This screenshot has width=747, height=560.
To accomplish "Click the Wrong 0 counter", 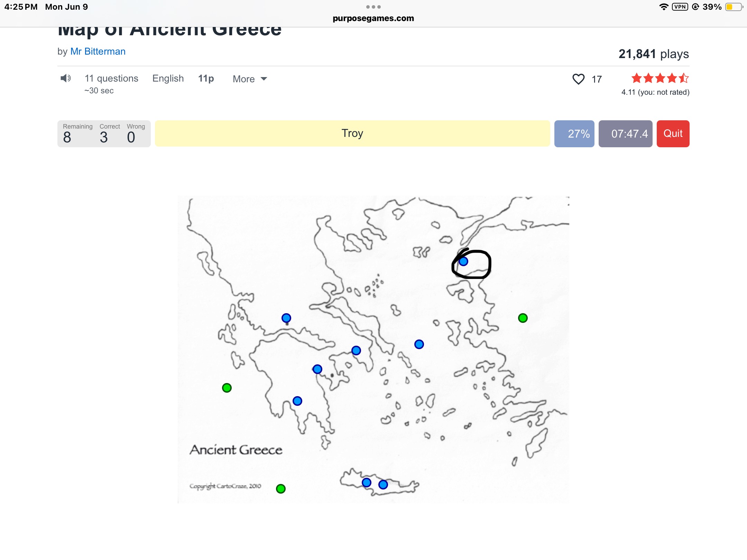I will [136, 134].
